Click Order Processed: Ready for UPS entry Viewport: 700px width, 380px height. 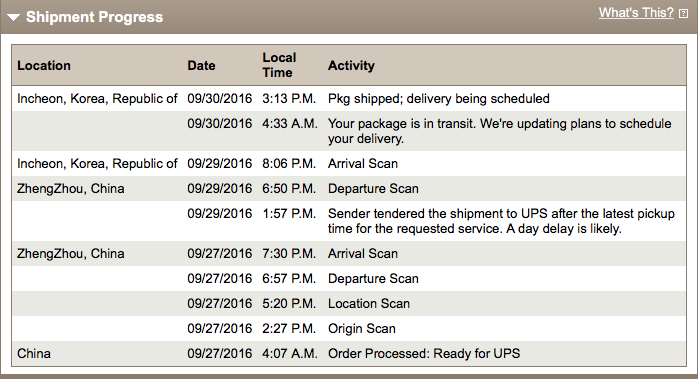point(424,354)
